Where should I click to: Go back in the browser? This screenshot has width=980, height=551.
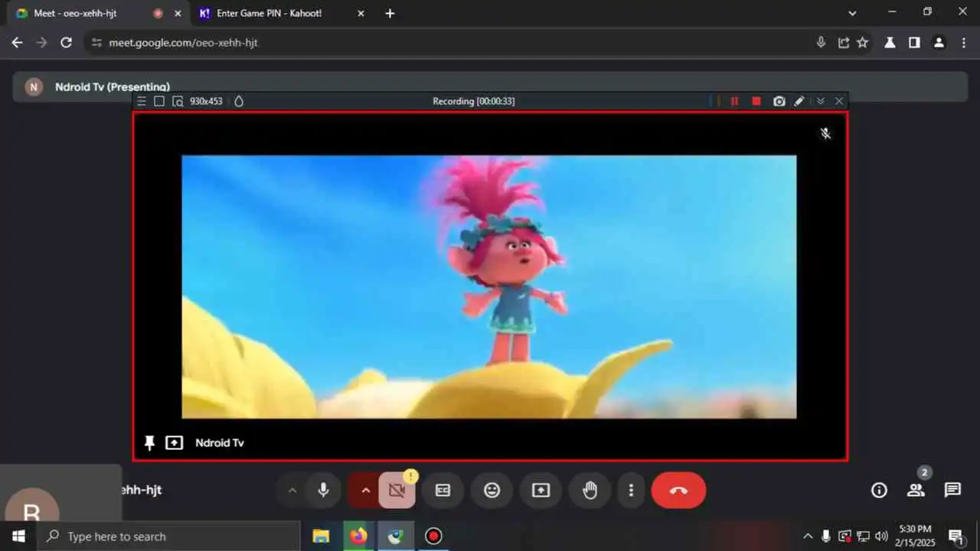point(17,43)
